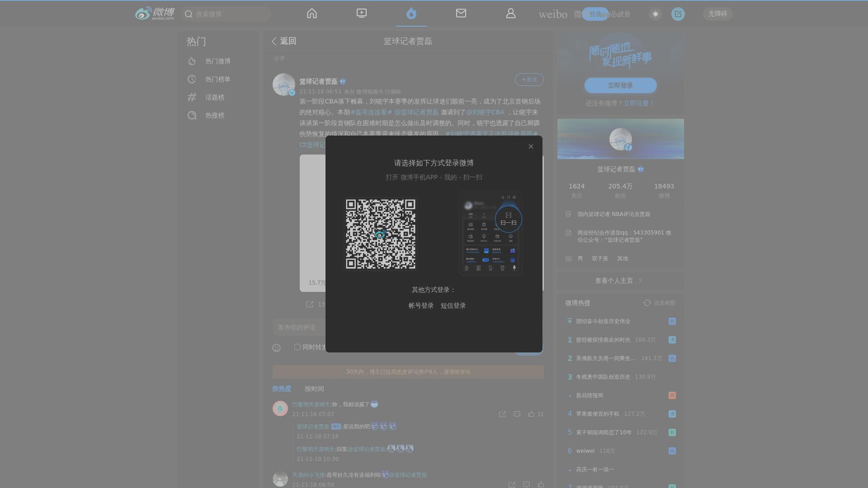Open the @刘晓宇CBA mention link
Screen dimensions: 868x488
(485, 112)
